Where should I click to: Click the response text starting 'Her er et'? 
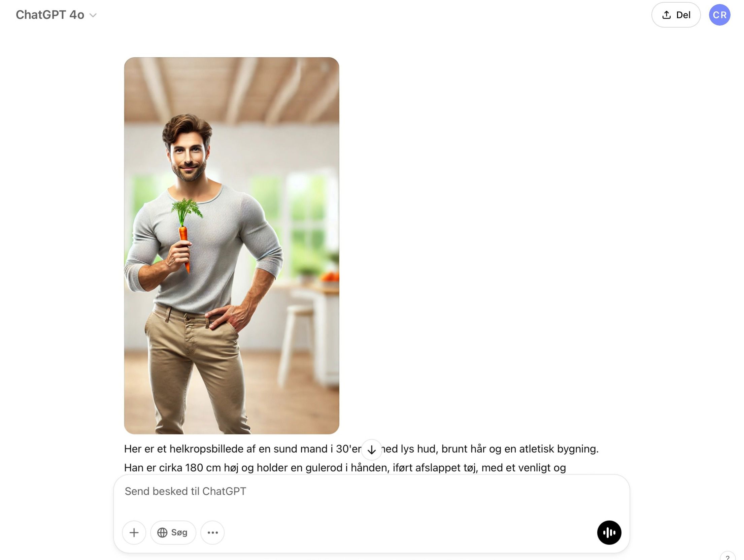point(361,449)
